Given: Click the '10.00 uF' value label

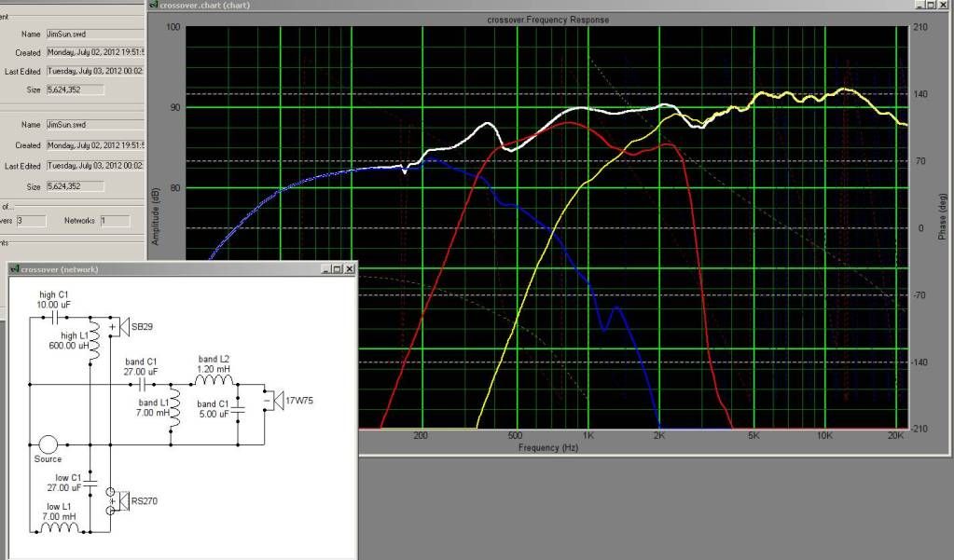Looking at the screenshot, I should point(53,305).
